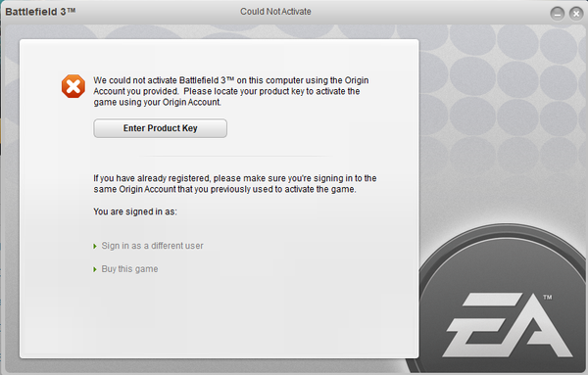
Task: Click the You are signed in as label
Action: tap(135, 211)
